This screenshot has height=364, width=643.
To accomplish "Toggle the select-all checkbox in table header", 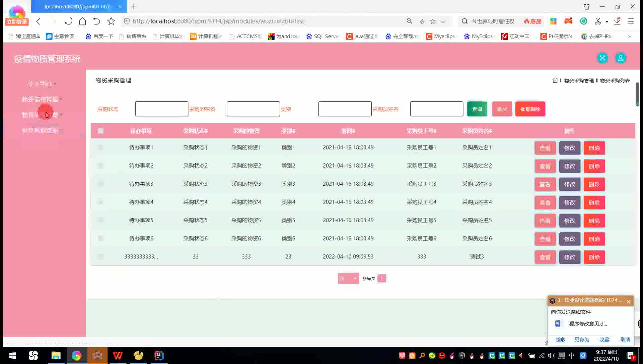I will coord(100,131).
